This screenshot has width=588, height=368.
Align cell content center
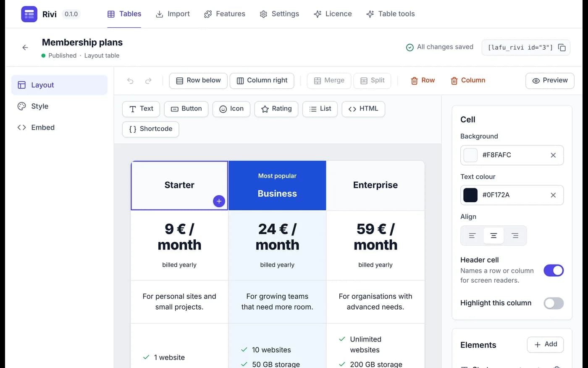(x=493, y=236)
